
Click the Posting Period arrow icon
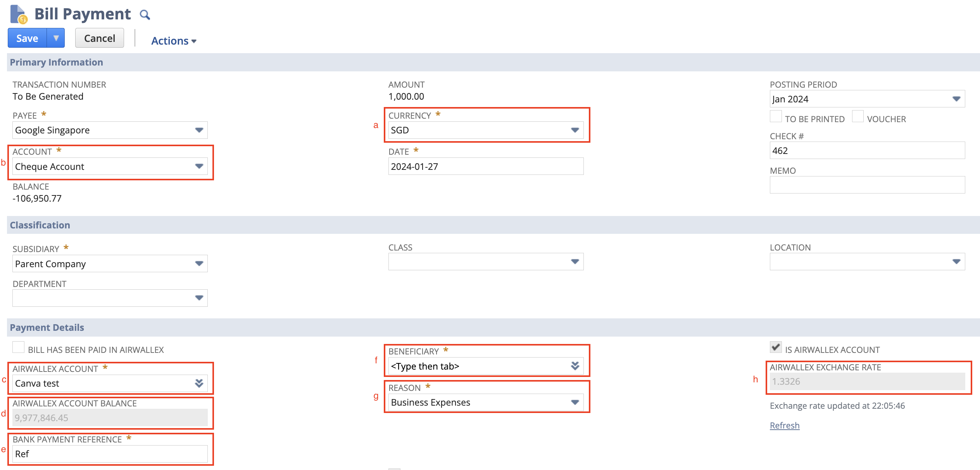956,99
